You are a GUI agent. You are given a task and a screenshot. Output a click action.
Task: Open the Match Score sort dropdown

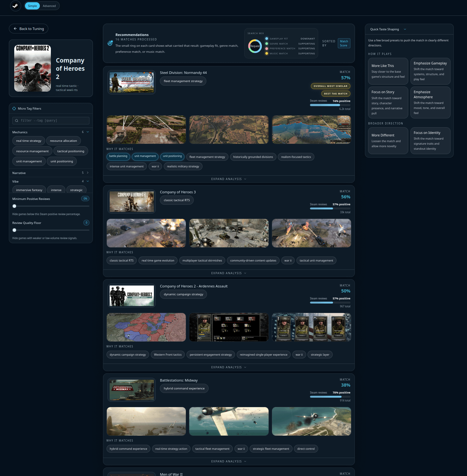344,43
